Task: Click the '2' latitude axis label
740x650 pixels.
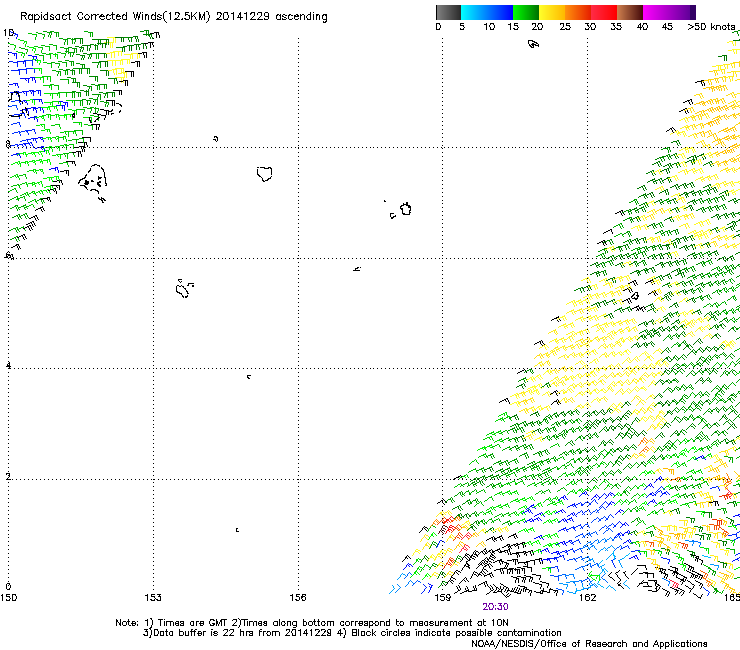Action: [x=8, y=476]
